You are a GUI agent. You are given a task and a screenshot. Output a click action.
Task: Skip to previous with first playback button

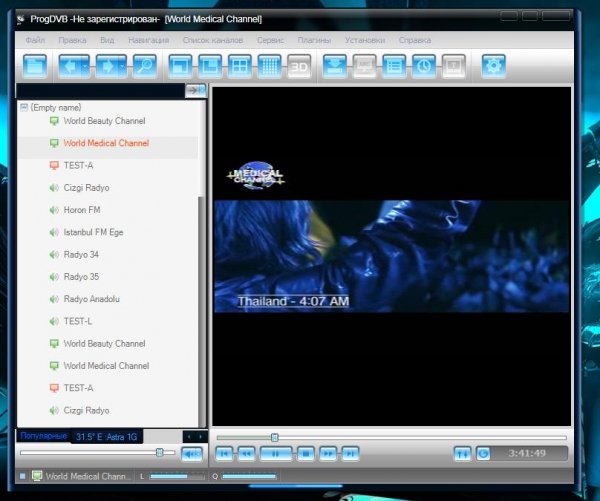[224, 454]
